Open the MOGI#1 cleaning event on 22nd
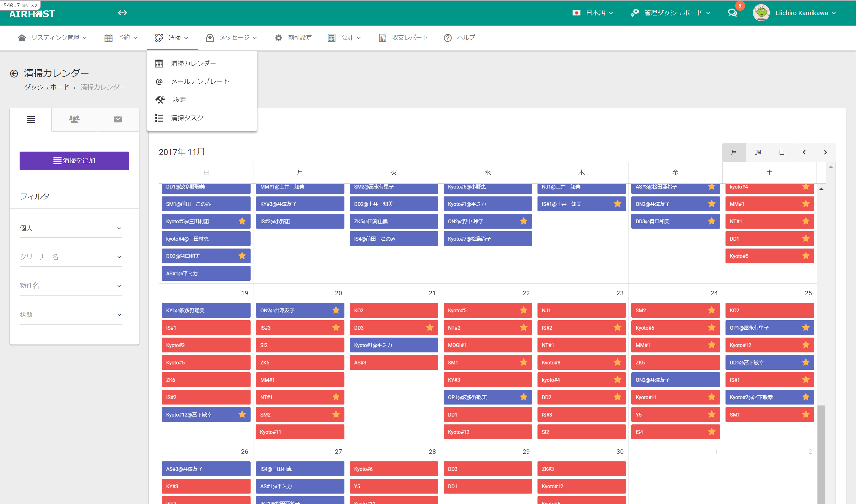856x504 pixels. (x=487, y=345)
